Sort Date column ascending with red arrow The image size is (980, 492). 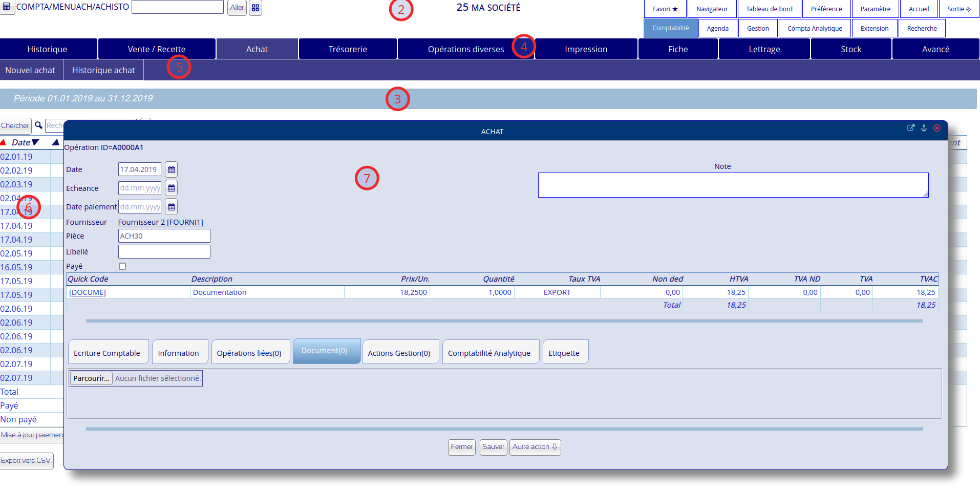pyautogui.click(x=3, y=142)
